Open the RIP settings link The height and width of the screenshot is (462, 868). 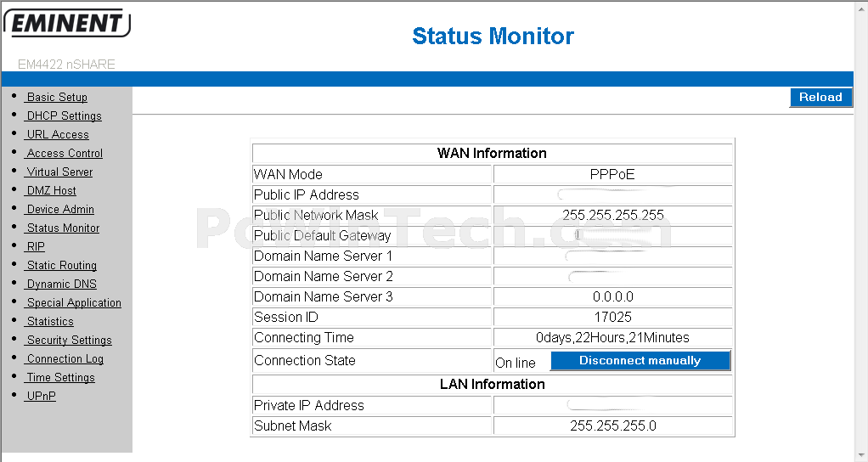pos(35,247)
